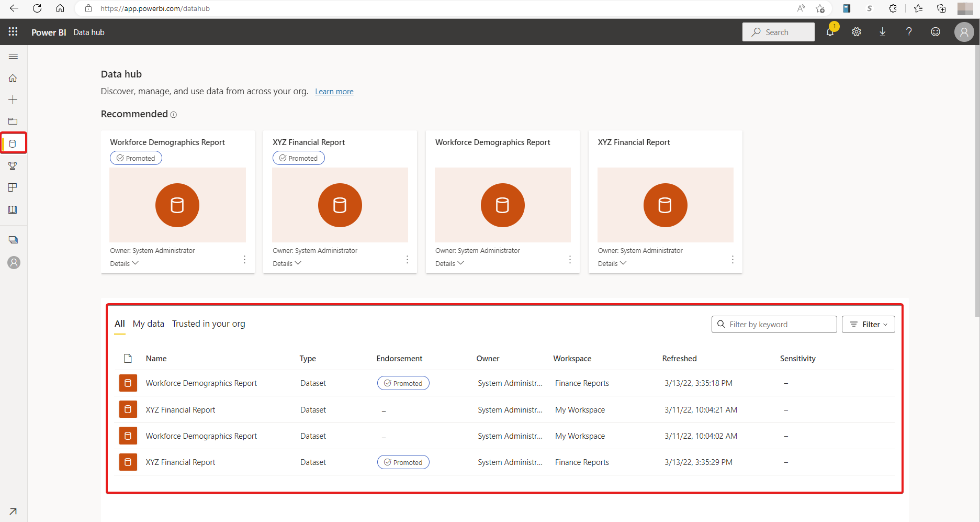Image resolution: width=980 pixels, height=522 pixels.
Task: Click Filter by keyword field
Action: (x=774, y=324)
